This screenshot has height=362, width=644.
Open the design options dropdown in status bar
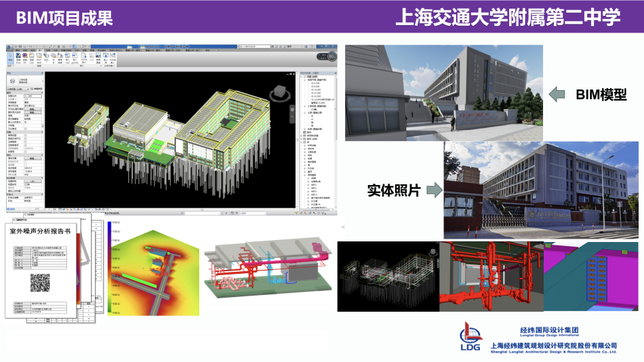pyautogui.click(x=252, y=213)
